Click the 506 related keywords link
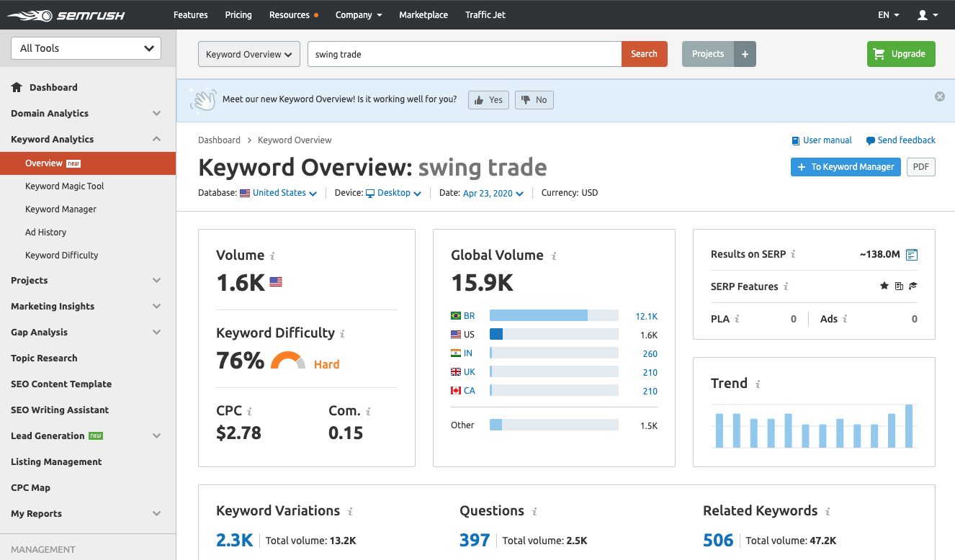The width and height of the screenshot is (955, 560). click(x=718, y=540)
